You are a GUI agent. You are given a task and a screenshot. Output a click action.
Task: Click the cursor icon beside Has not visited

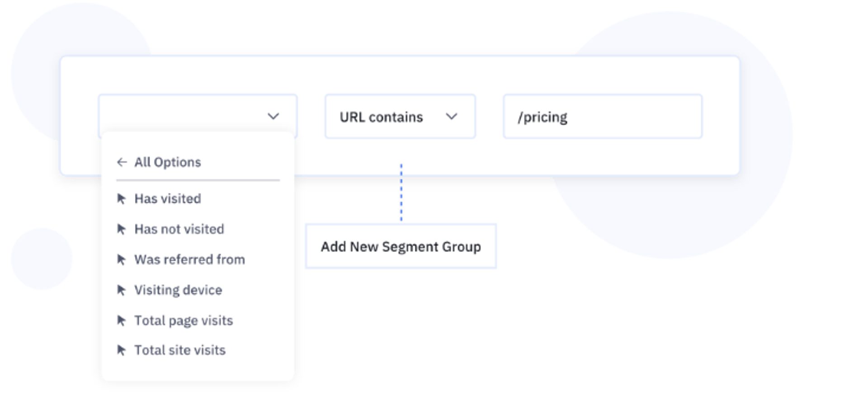click(x=121, y=229)
